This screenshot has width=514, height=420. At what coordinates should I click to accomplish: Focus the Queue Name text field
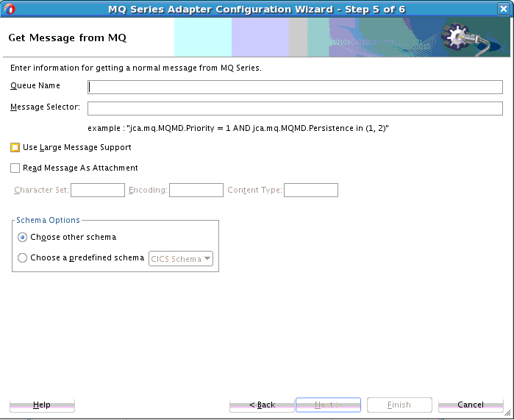(x=295, y=88)
